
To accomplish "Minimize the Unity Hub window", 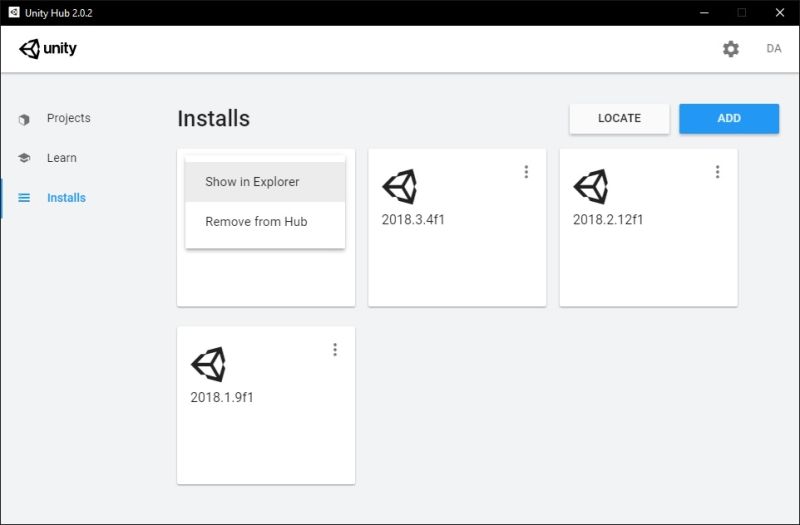I will click(704, 13).
